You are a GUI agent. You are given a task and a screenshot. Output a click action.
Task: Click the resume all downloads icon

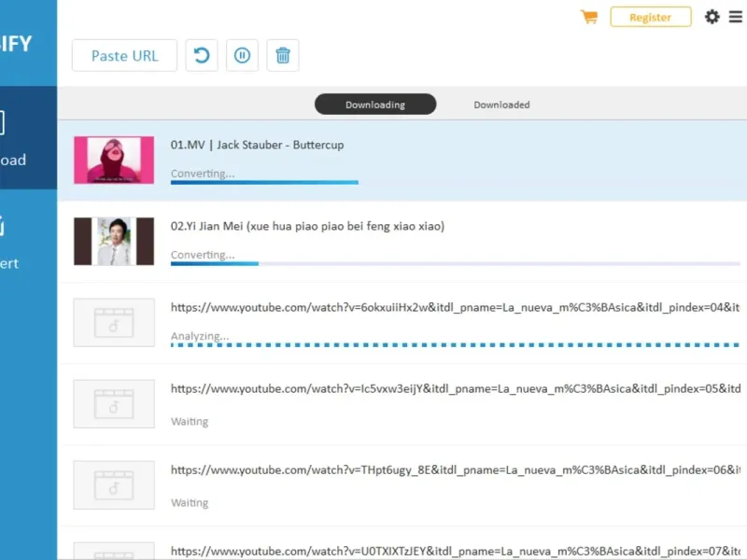[202, 56]
